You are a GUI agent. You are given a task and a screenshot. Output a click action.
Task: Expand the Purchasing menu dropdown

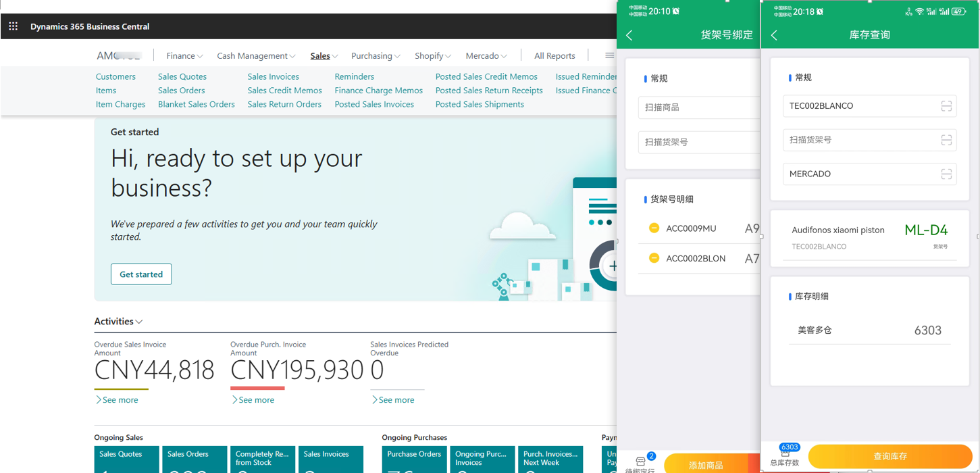[x=376, y=56]
